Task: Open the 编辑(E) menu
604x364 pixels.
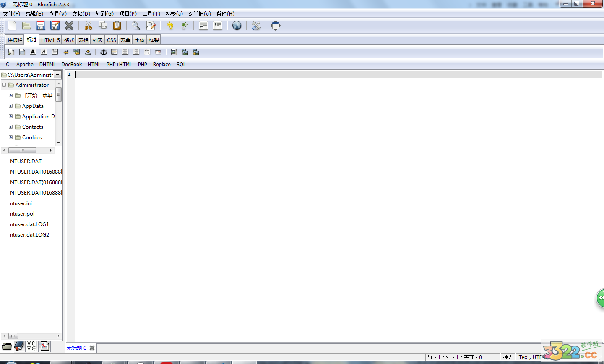Action: 34,14
